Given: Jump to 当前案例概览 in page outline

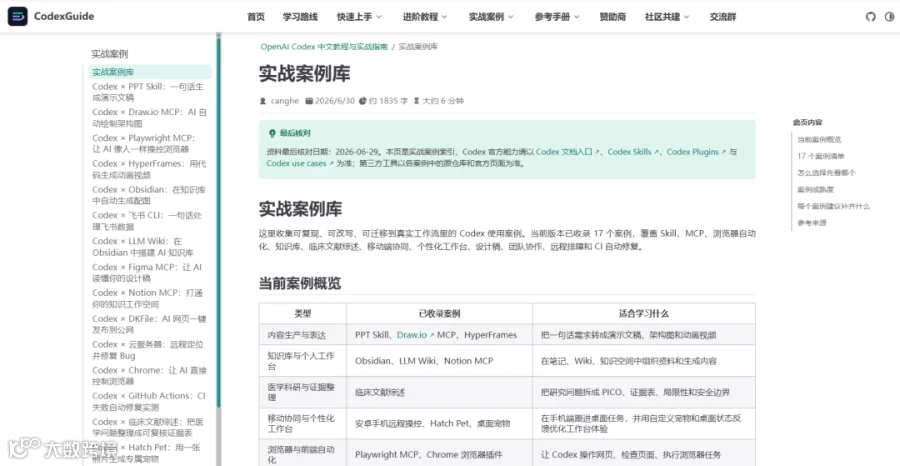Looking at the screenshot, I should 819,139.
